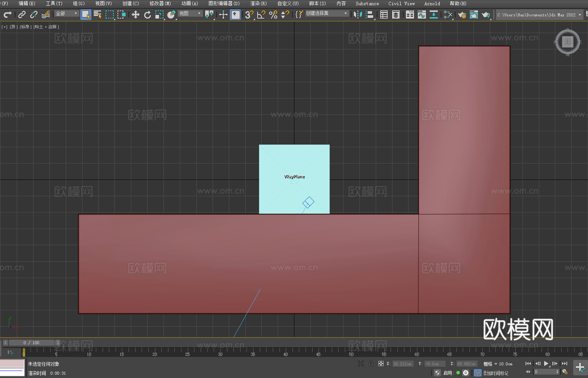Toggle Spinner Snap
Viewport: 588px width, 378px height.
click(x=285, y=14)
